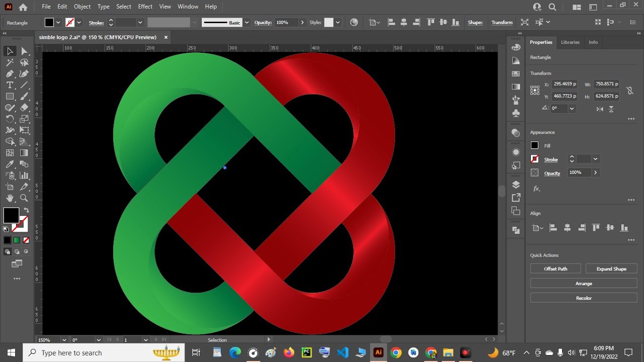Select the Eraser tool
644x362 pixels.
pyautogui.click(x=24, y=108)
